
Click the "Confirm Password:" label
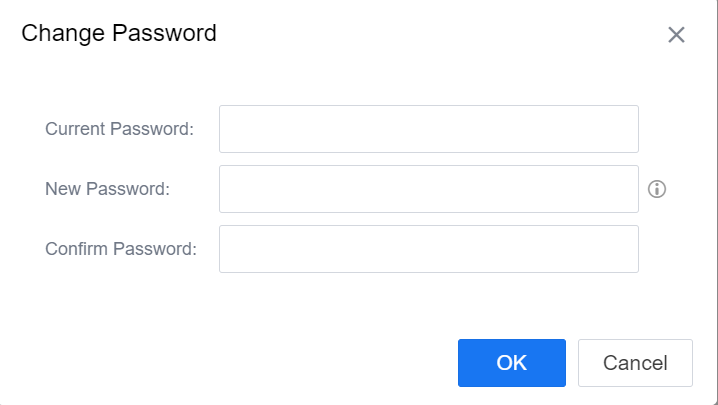pos(121,249)
